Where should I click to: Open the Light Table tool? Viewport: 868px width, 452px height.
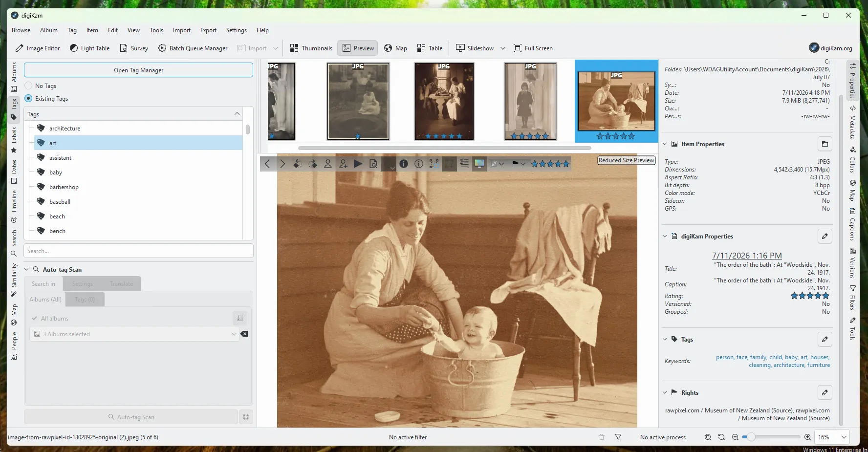tap(89, 48)
